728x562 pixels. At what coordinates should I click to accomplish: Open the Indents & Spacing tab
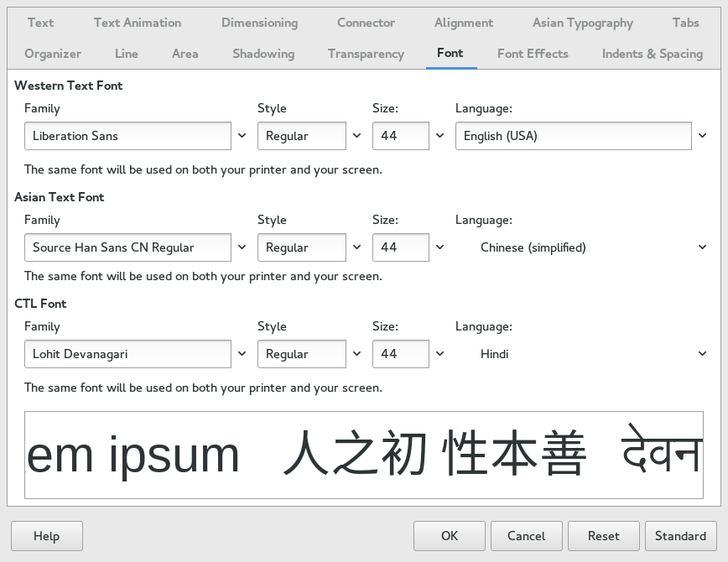click(652, 54)
